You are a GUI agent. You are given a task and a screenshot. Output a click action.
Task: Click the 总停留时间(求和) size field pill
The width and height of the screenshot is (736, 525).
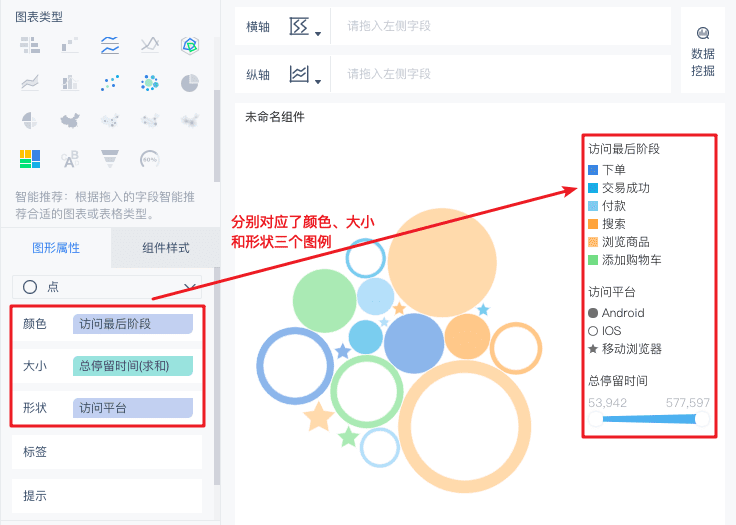133,366
